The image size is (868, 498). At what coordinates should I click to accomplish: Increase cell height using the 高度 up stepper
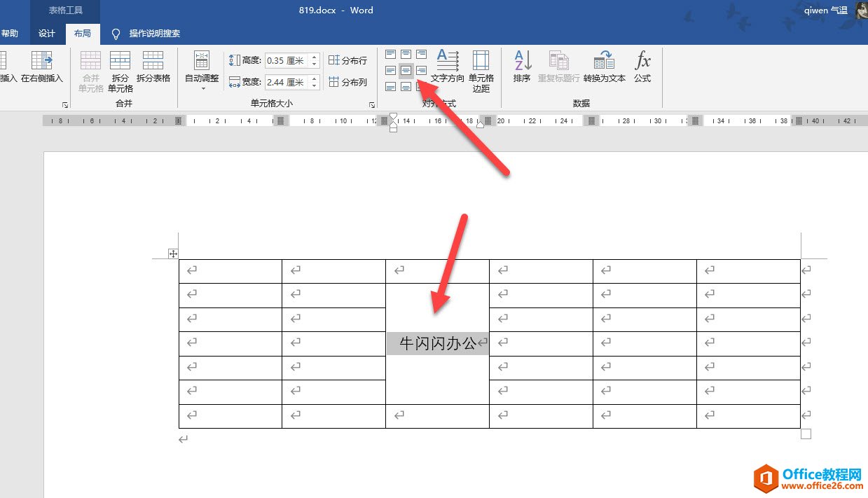[x=313, y=56]
